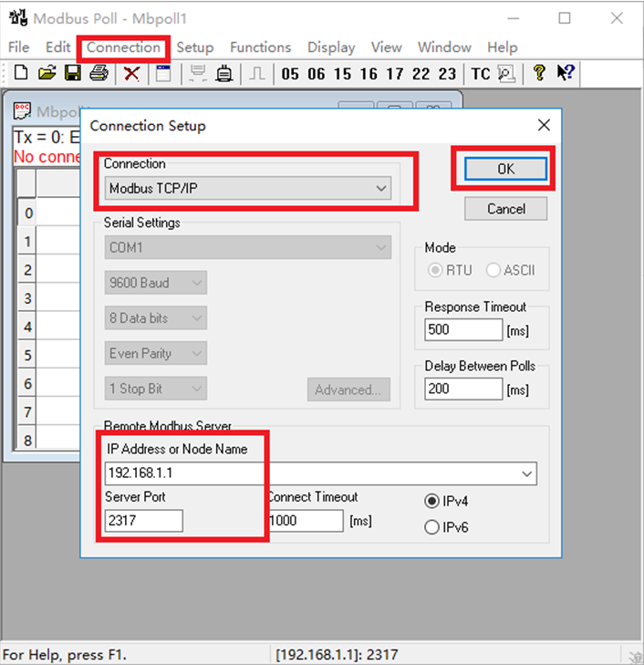The width and height of the screenshot is (644, 665).
Task: Expand the IP Address or Node Name dropdown
Action: pos(526,474)
